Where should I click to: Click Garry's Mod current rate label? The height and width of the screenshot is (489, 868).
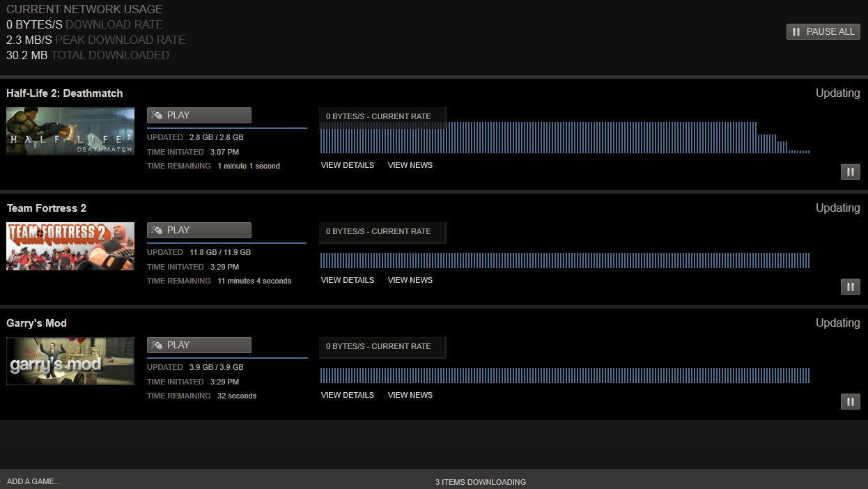[x=378, y=346]
